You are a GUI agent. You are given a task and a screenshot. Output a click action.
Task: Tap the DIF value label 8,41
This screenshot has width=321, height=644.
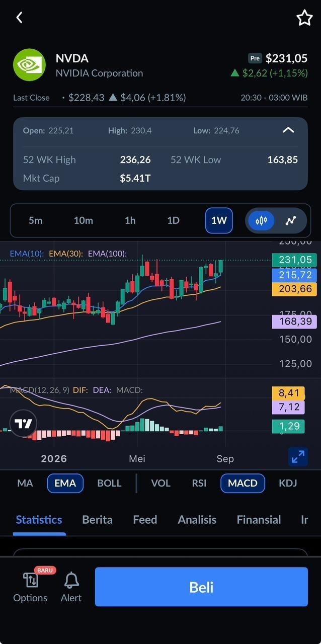(x=289, y=393)
